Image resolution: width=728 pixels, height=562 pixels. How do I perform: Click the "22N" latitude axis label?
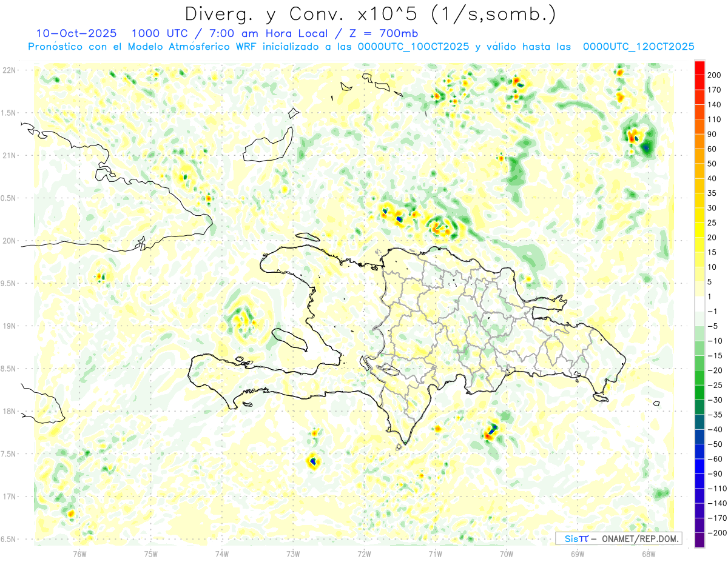pos(9,70)
